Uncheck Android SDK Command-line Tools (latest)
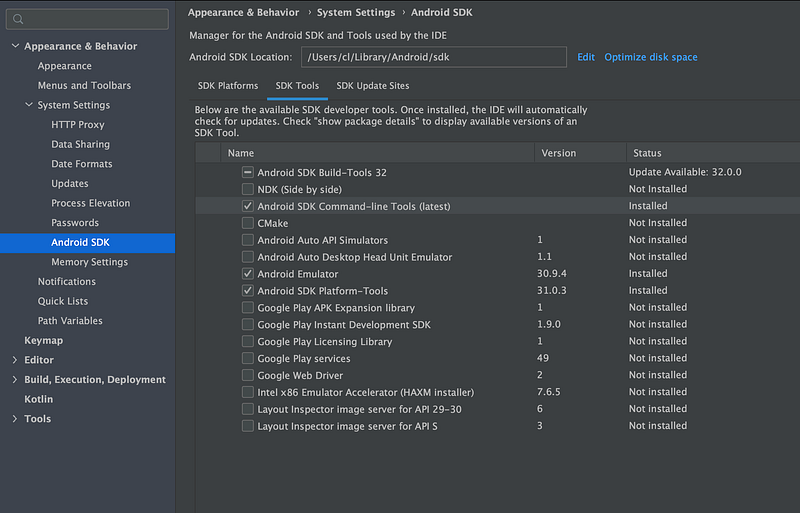The width and height of the screenshot is (800, 513). click(x=247, y=206)
